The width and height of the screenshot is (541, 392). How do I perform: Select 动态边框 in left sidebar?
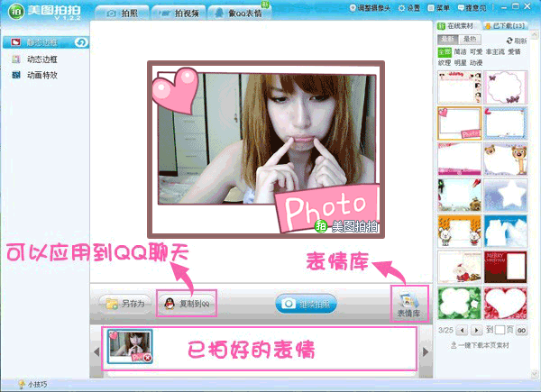click(x=42, y=59)
